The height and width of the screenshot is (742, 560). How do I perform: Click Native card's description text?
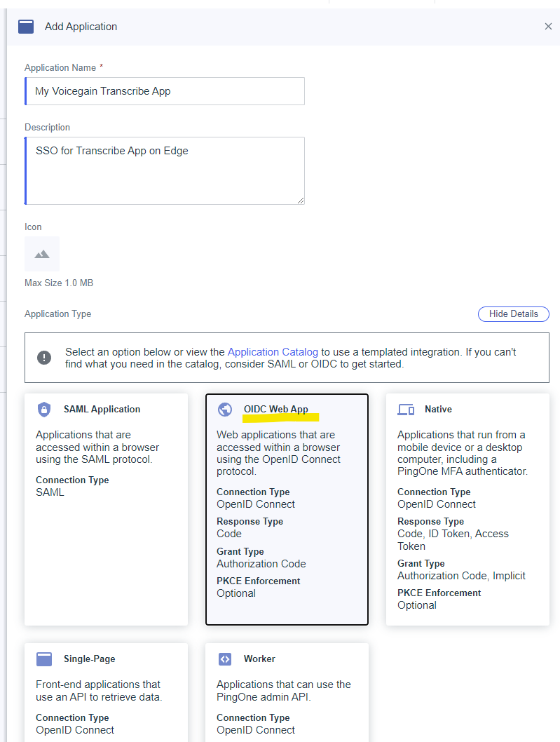pos(463,453)
